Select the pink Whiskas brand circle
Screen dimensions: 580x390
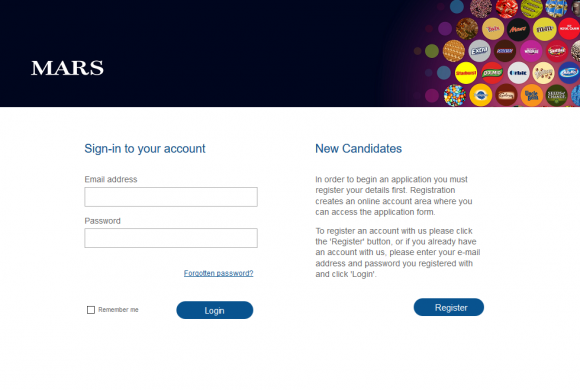pos(531,51)
